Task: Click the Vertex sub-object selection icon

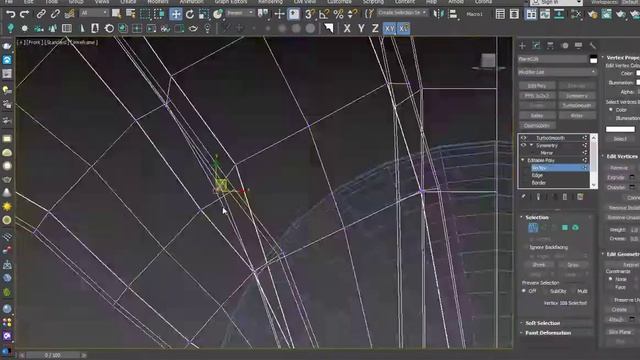Action: 533,228
